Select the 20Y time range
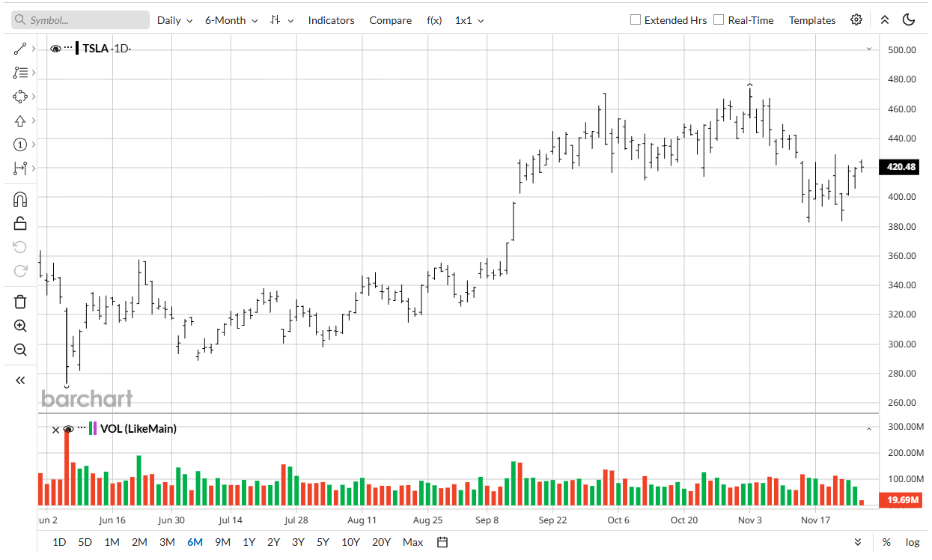The height and width of the screenshot is (560, 932). click(381, 542)
